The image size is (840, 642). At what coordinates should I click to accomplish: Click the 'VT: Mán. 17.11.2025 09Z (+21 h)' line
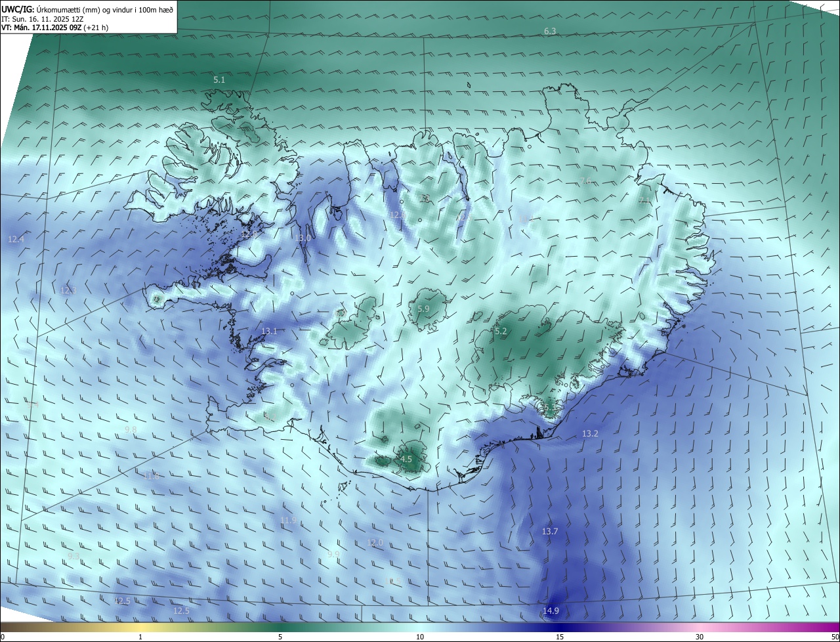(56, 28)
